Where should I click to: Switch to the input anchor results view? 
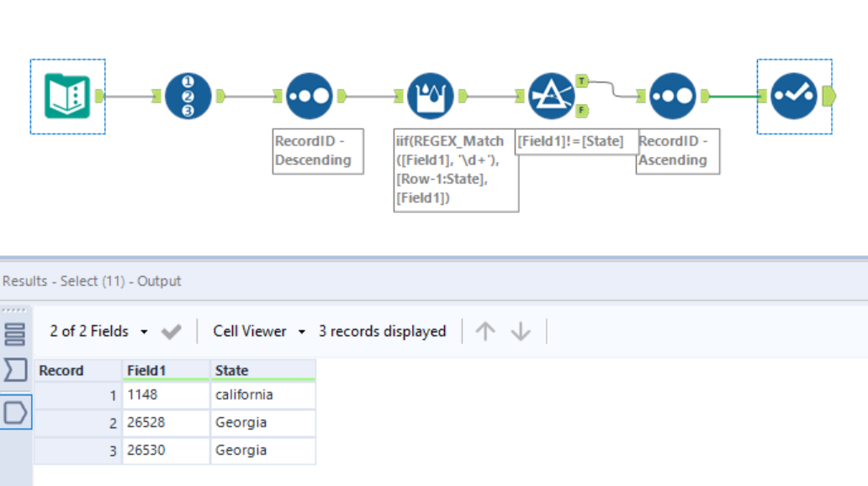coord(15,369)
